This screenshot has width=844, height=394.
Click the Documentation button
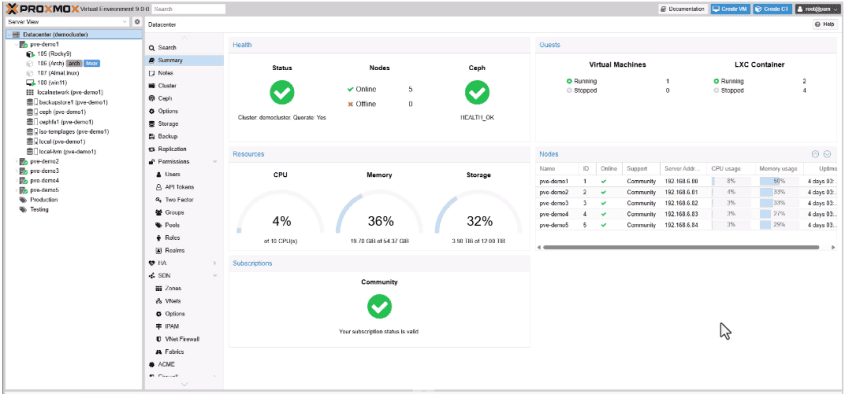[683, 9]
